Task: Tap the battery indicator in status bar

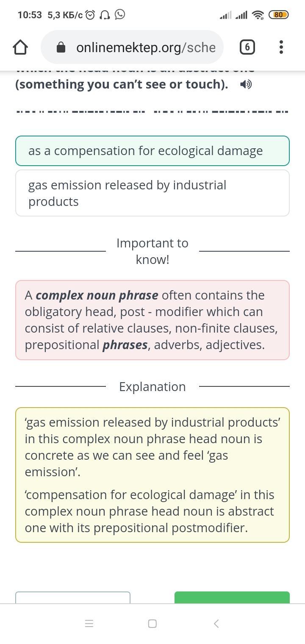Action: 278,15
